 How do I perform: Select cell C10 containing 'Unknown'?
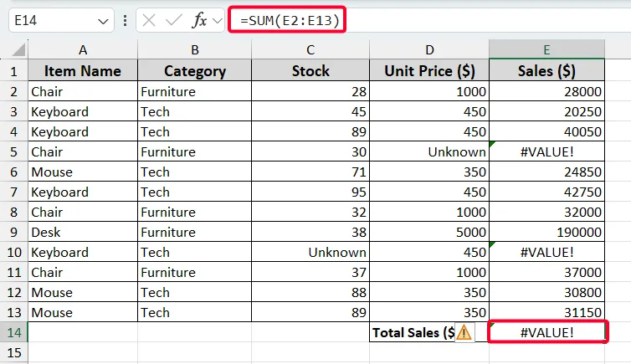click(310, 252)
